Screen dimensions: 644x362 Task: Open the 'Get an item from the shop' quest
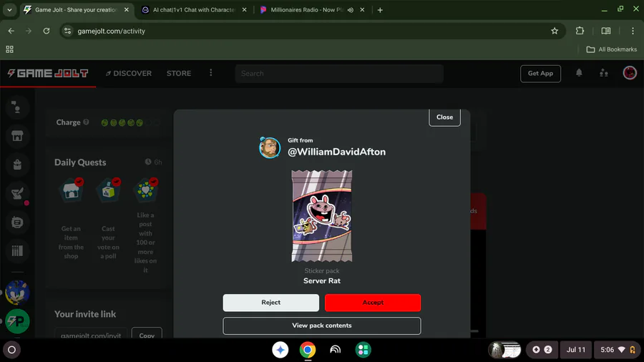71,219
